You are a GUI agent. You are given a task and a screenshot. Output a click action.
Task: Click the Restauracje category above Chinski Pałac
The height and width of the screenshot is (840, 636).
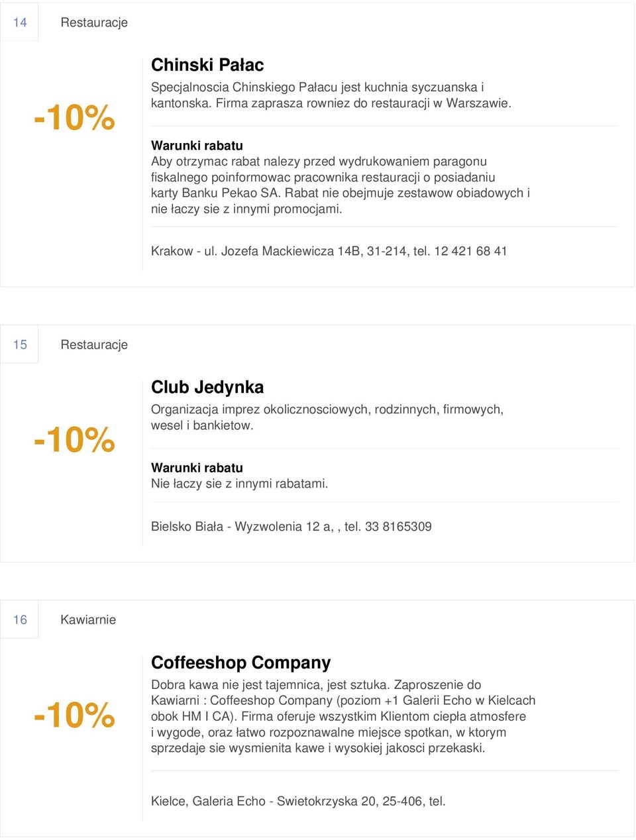94,23
